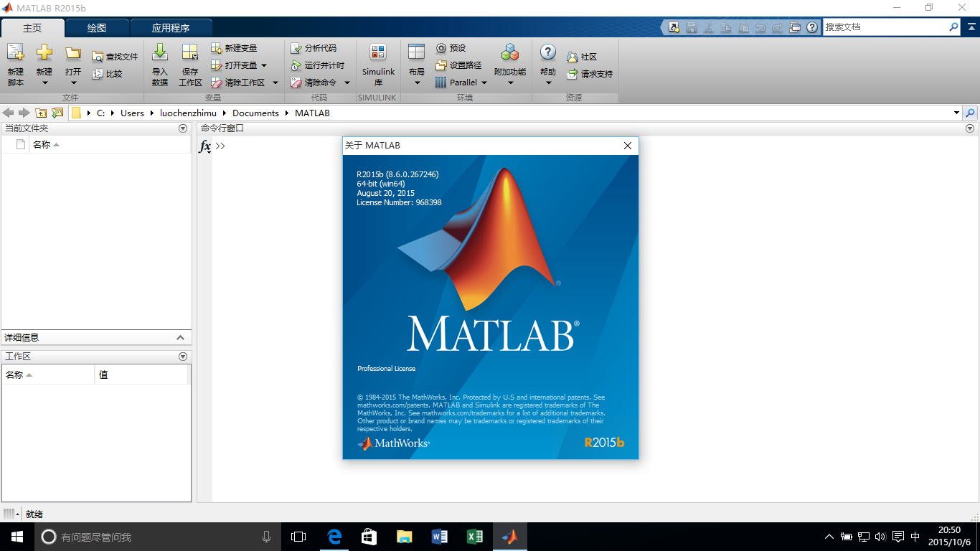Click the 比较 (Compare) icon
The image size is (980, 551).
point(98,74)
